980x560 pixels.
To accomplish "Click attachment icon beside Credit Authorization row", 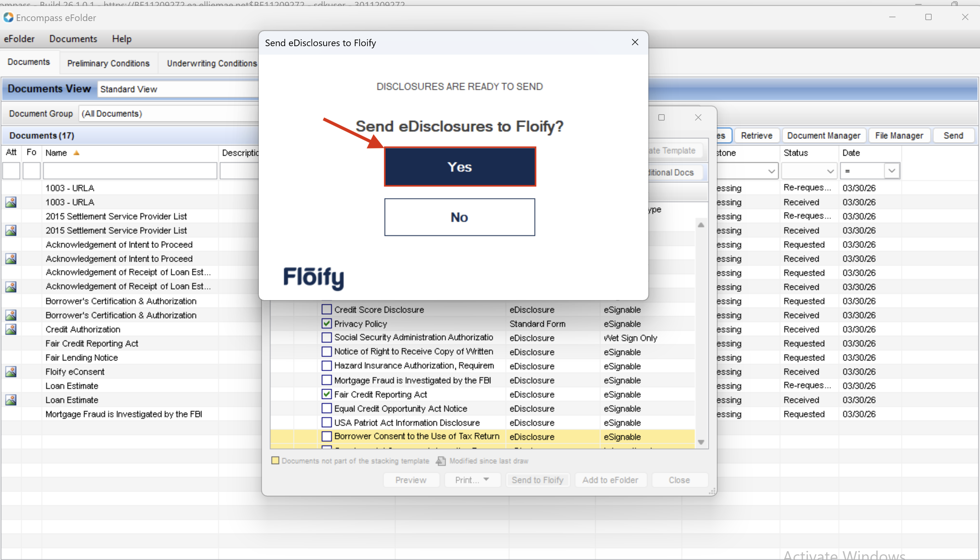I will point(11,329).
